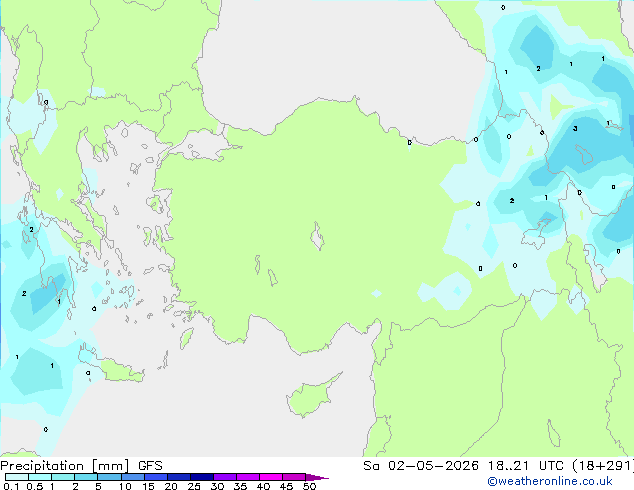Viewport: 634px width, 490px height.
Task: Choose the 20–25 mm dark blue swatch
Action: coord(179,477)
